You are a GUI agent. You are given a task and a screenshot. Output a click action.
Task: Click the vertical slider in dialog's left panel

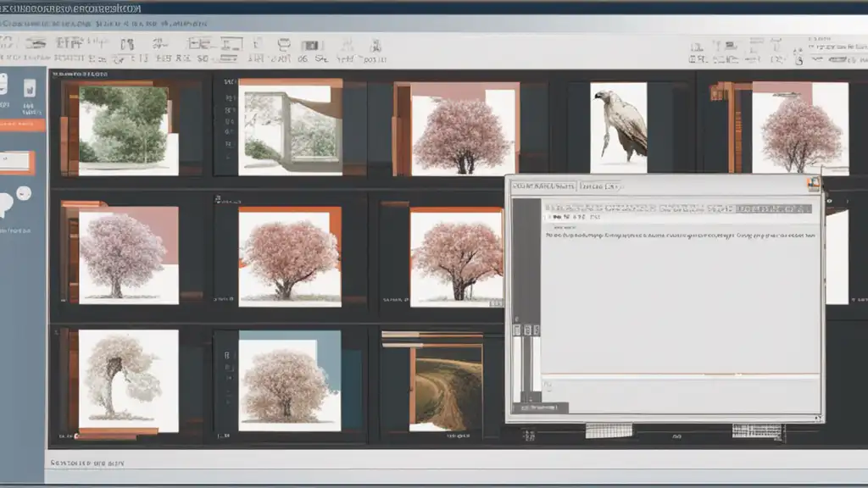pos(526,360)
